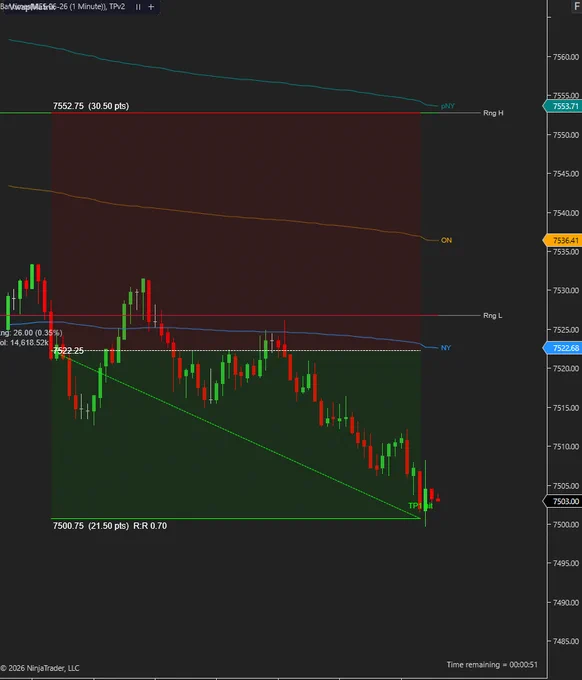The height and width of the screenshot is (680, 582).
Task: Click the 7503.00 current price marker
Action: click(x=563, y=501)
